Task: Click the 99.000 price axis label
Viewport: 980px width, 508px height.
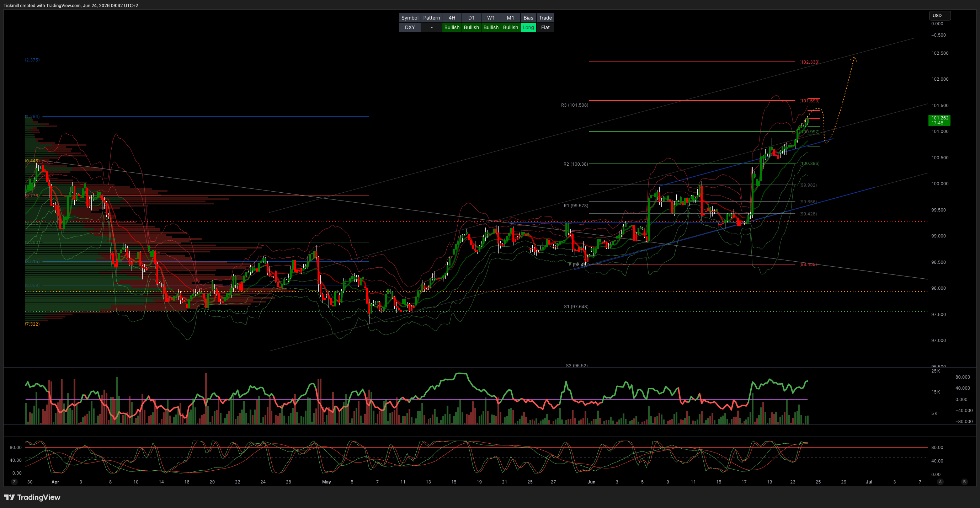Action: (938, 236)
